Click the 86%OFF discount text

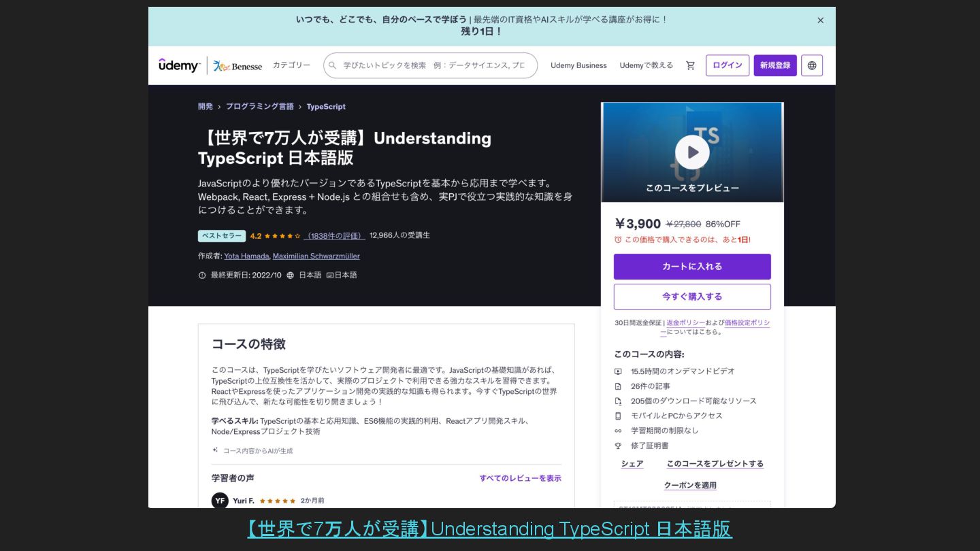point(723,224)
